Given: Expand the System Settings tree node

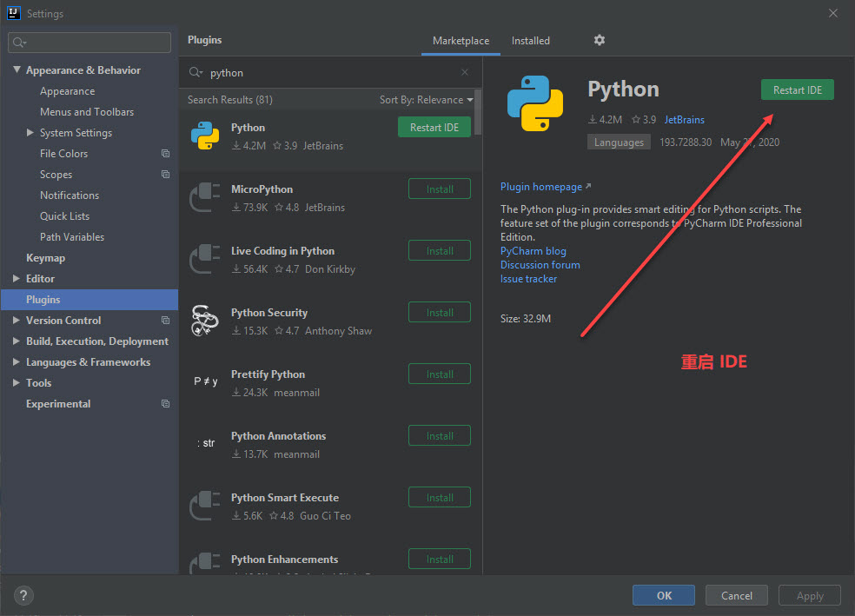Looking at the screenshot, I should click(30, 132).
